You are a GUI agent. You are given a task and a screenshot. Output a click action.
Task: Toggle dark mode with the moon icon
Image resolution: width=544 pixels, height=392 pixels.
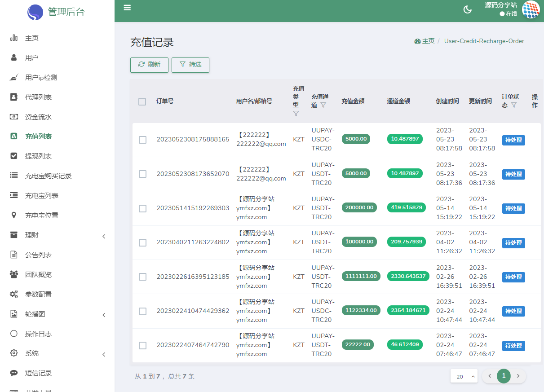click(x=468, y=9)
